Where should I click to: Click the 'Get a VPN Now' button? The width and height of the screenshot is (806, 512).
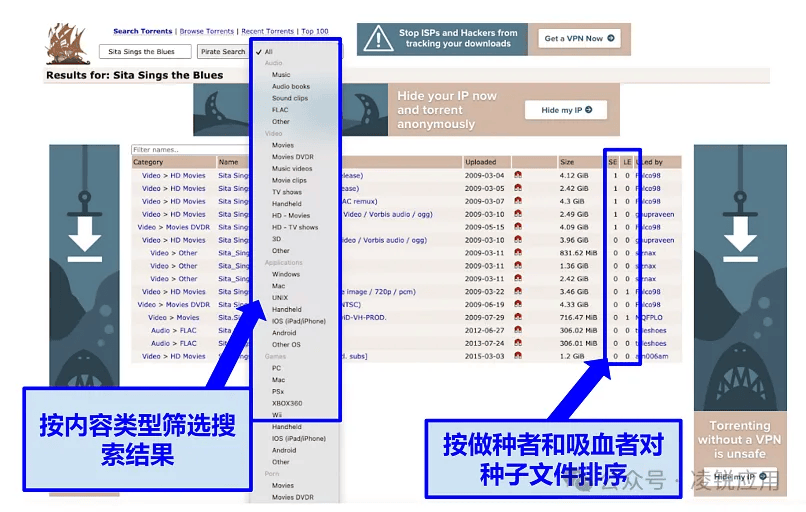pos(580,39)
